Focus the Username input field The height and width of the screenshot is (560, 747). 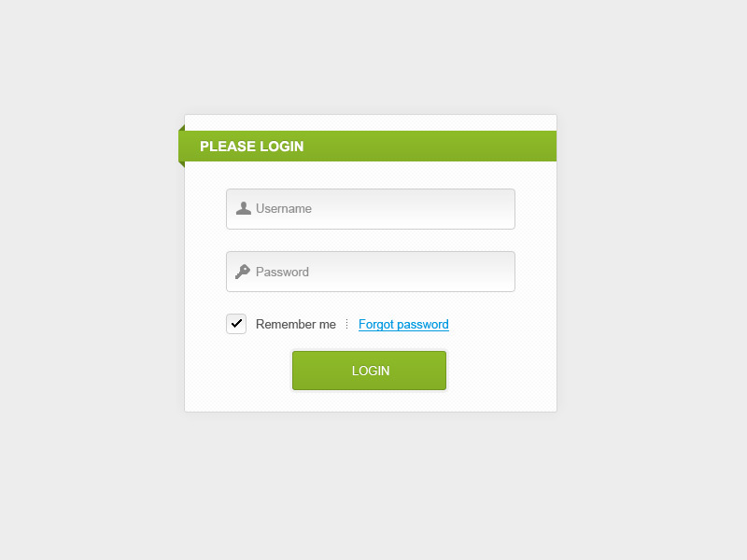click(371, 209)
